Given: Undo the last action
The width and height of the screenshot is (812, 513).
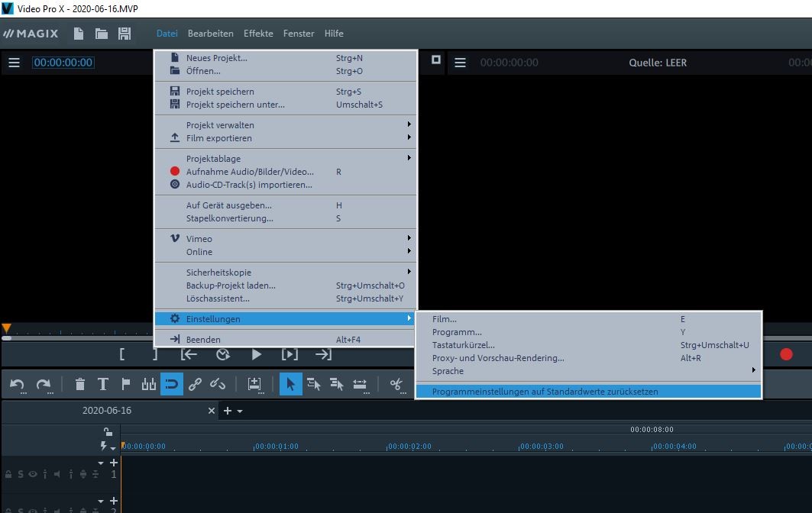Looking at the screenshot, I should pos(17,385).
